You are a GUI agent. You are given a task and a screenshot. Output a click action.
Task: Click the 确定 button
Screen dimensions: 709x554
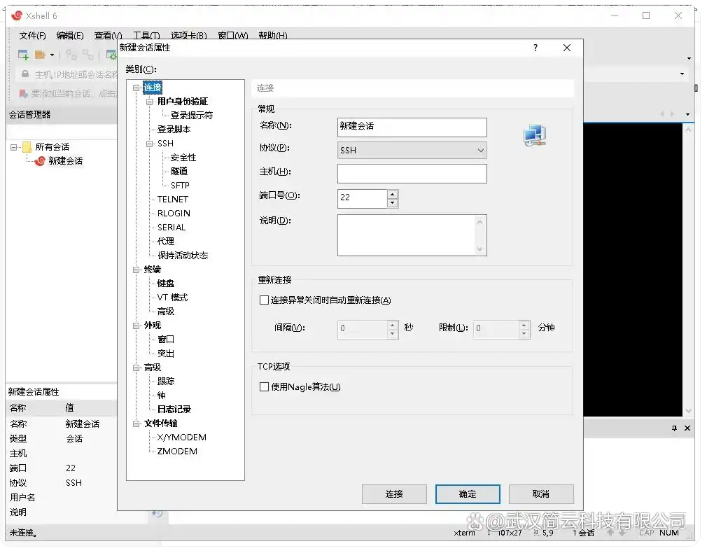point(467,494)
